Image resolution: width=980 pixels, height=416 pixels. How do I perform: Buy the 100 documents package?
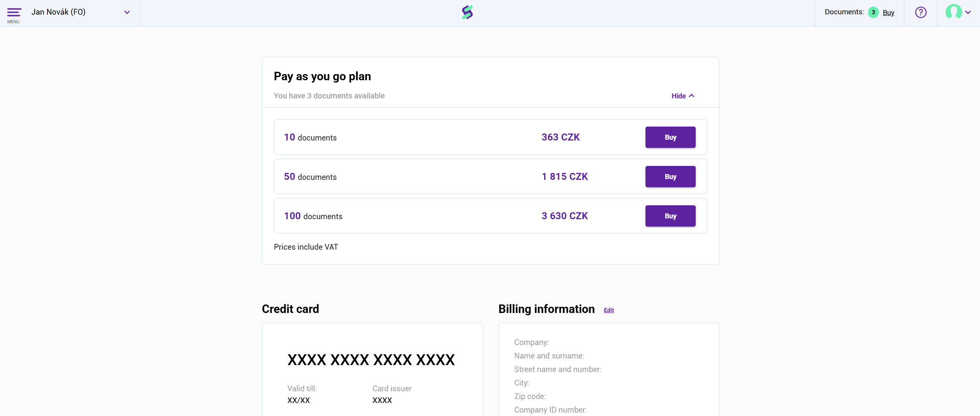point(670,216)
